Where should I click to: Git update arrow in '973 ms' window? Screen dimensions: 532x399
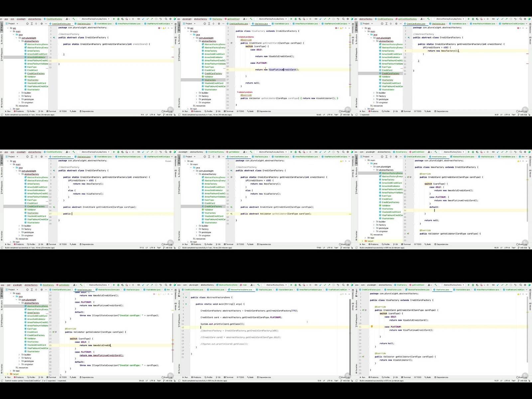[498, 285]
